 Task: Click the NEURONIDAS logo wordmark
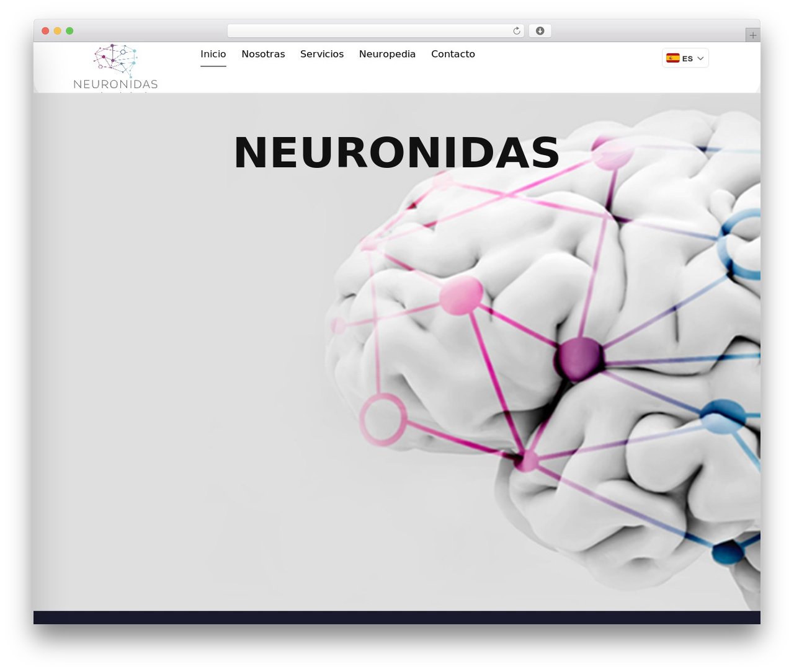click(x=115, y=84)
